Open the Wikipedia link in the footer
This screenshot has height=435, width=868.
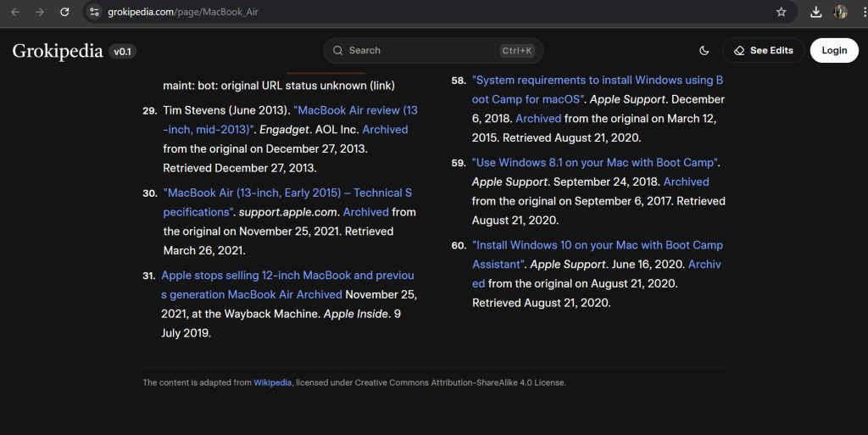click(x=272, y=382)
